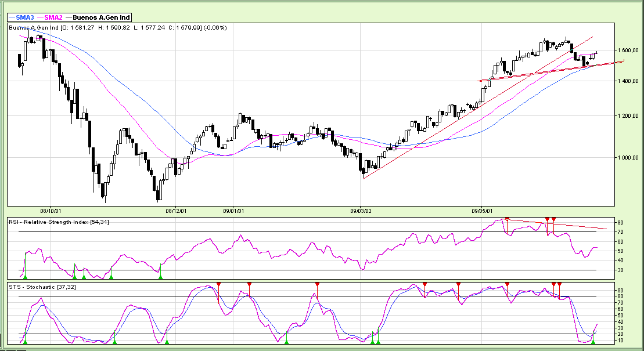Image resolution: width=644 pixels, height=351 pixels.
Task: Click the 30 label on RSI axis
Action: (x=621, y=270)
